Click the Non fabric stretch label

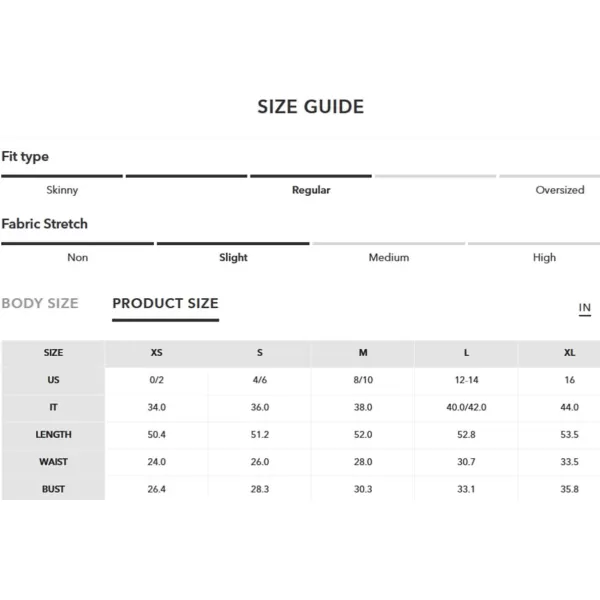pos(78,258)
